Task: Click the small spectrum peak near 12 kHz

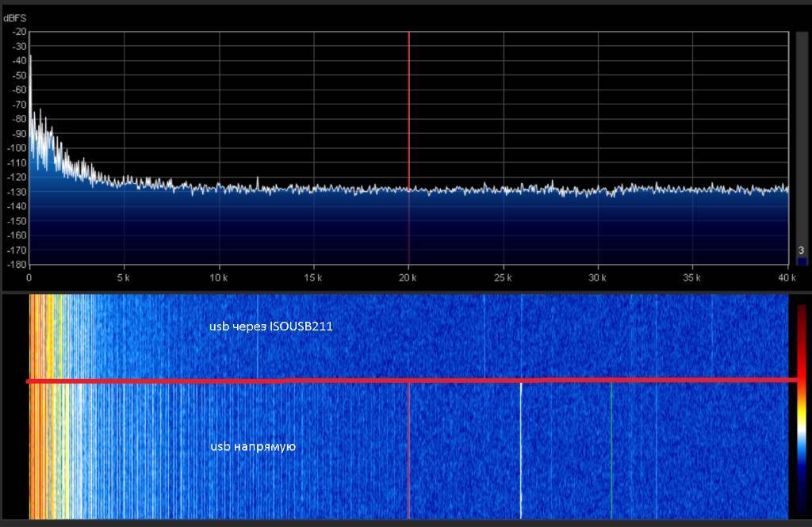Action: coord(257,180)
